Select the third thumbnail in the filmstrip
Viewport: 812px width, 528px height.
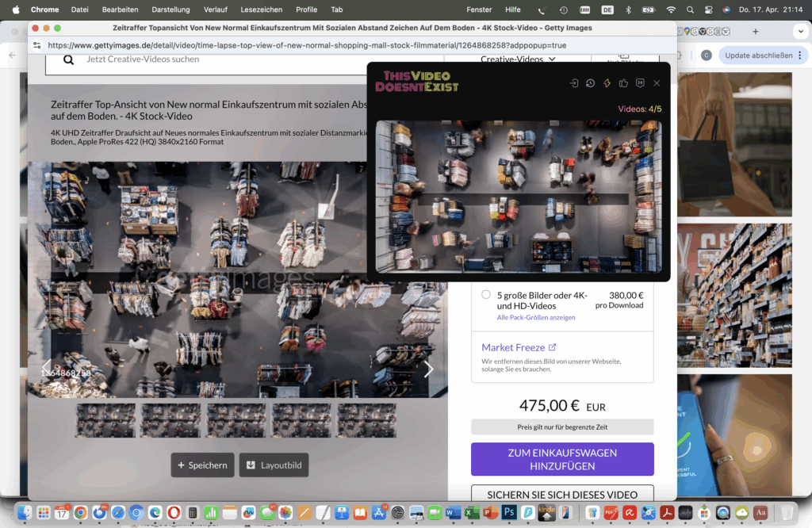tap(236, 421)
